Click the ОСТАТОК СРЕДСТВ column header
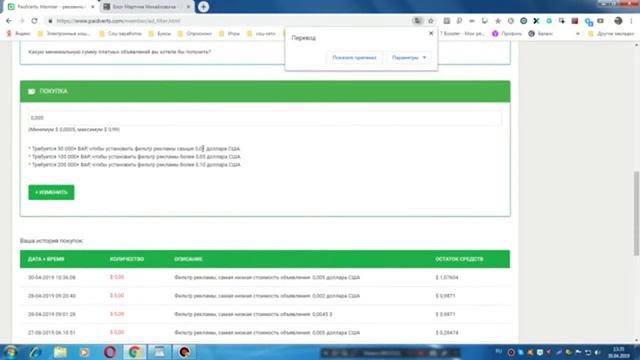The width and height of the screenshot is (640, 360). click(x=459, y=259)
